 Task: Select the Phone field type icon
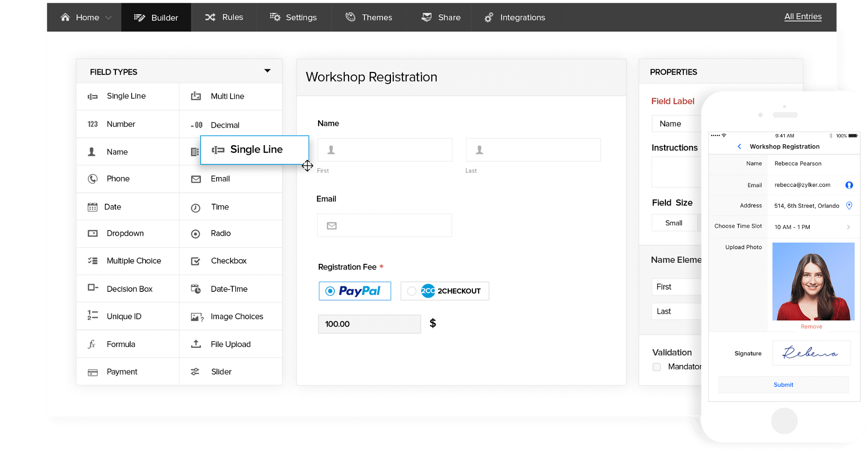click(x=92, y=178)
